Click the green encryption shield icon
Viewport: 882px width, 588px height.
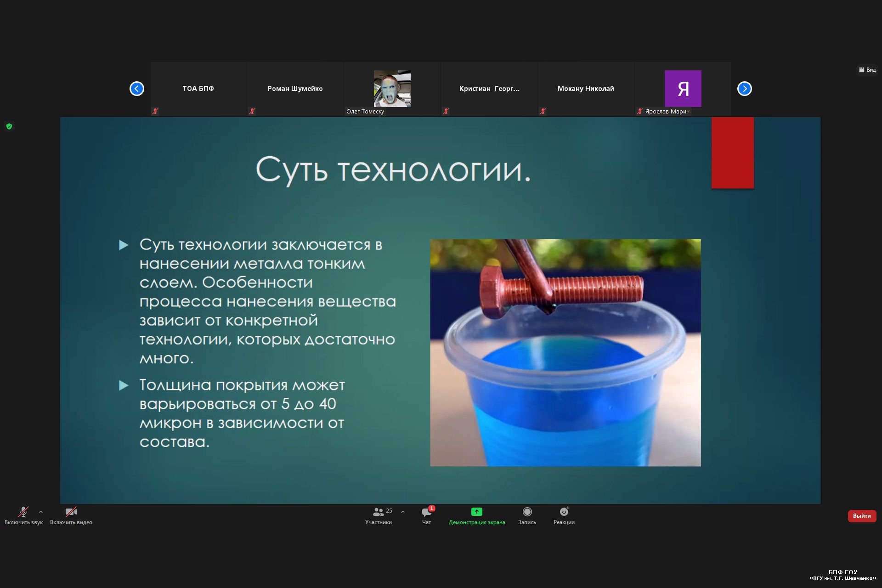click(9, 126)
